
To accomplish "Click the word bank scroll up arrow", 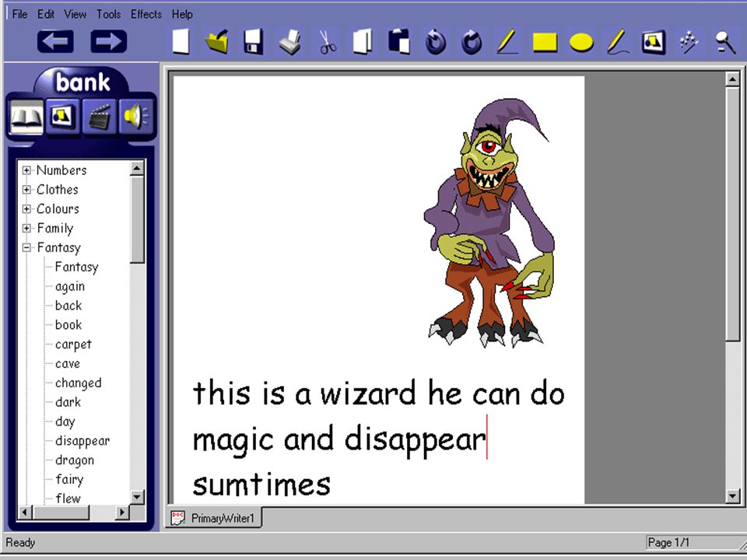I will [x=137, y=168].
